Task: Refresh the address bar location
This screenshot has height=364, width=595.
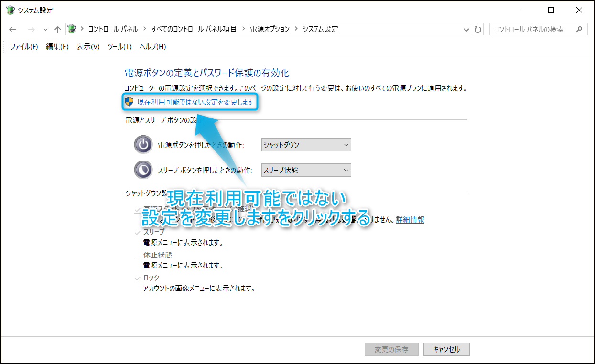Action: (x=478, y=29)
